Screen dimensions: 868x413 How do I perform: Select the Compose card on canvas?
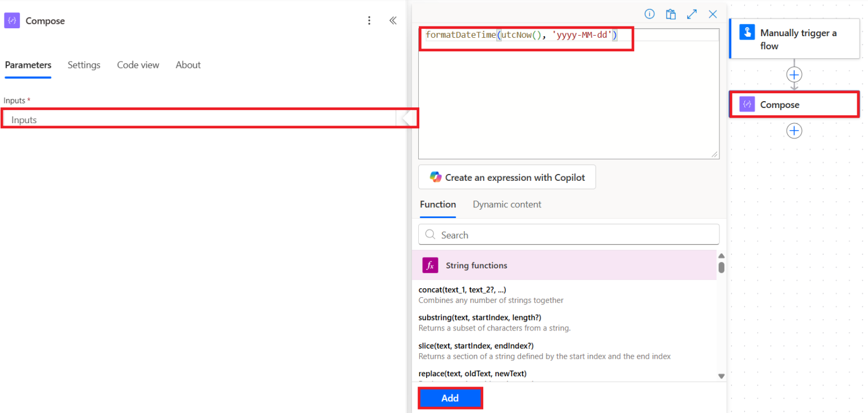coord(795,105)
